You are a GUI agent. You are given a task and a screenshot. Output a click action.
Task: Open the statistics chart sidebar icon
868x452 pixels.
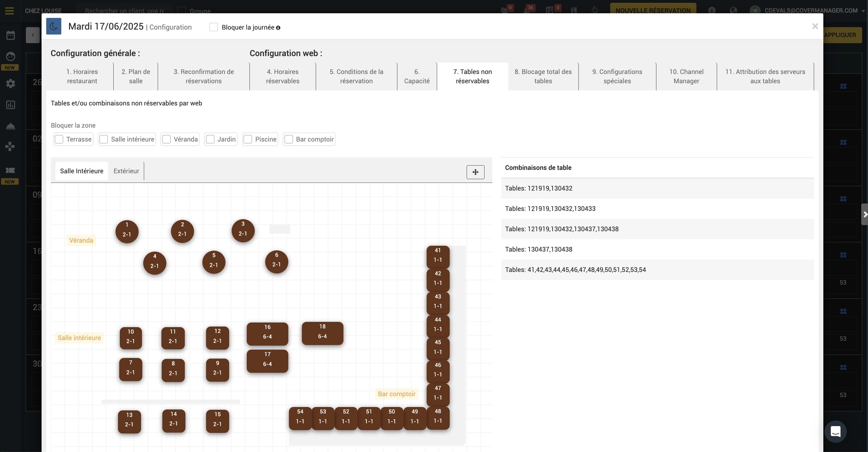[10, 105]
